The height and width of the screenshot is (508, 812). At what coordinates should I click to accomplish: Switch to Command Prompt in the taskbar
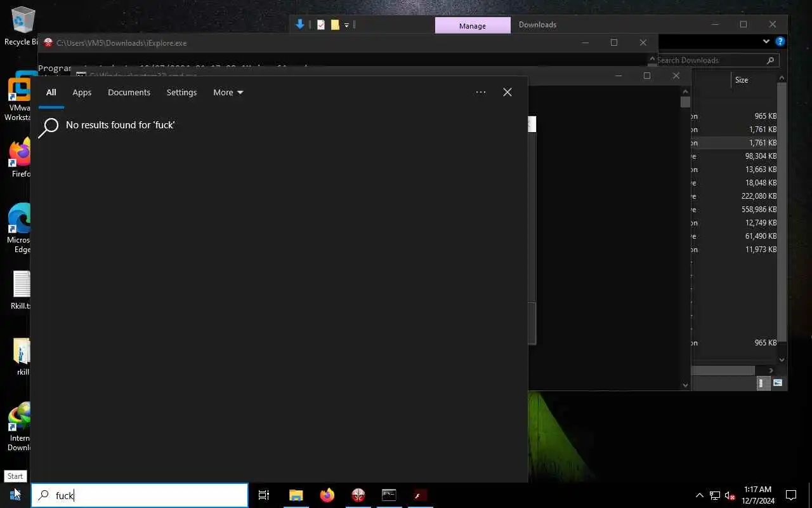pyautogui.click(x=389, y=495)
